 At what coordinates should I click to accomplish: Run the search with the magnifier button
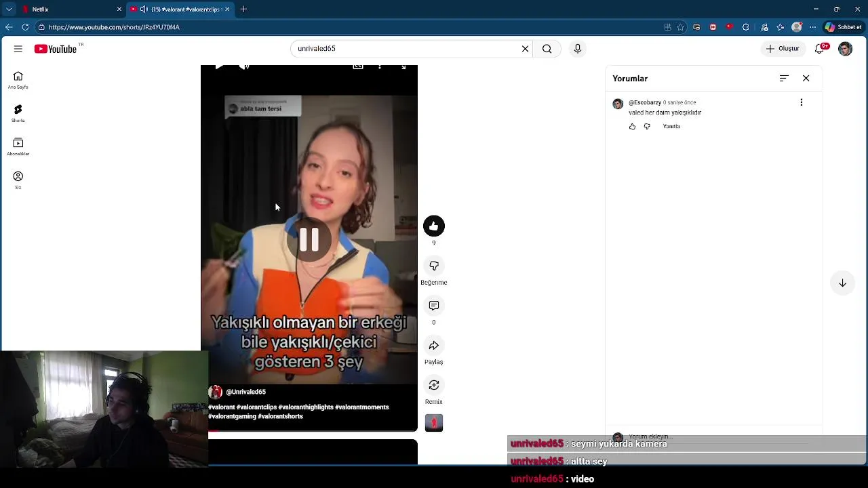click(x=547, y=49)
